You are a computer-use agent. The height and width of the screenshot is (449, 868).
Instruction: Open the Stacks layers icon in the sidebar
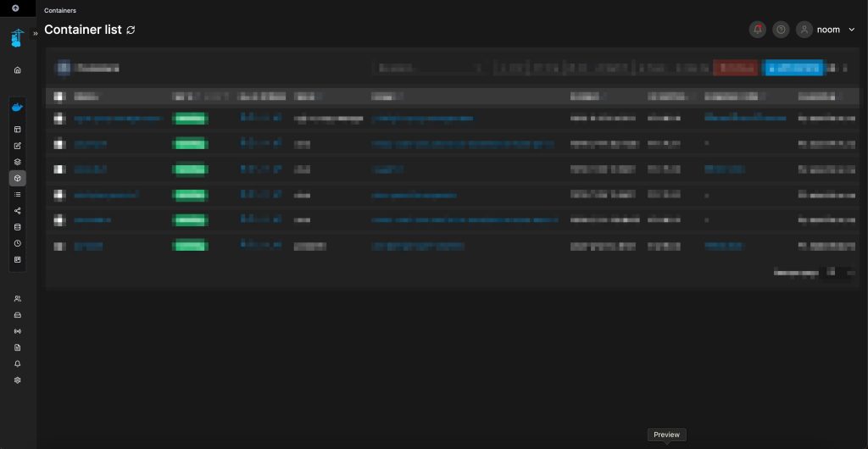click(17, 162)
